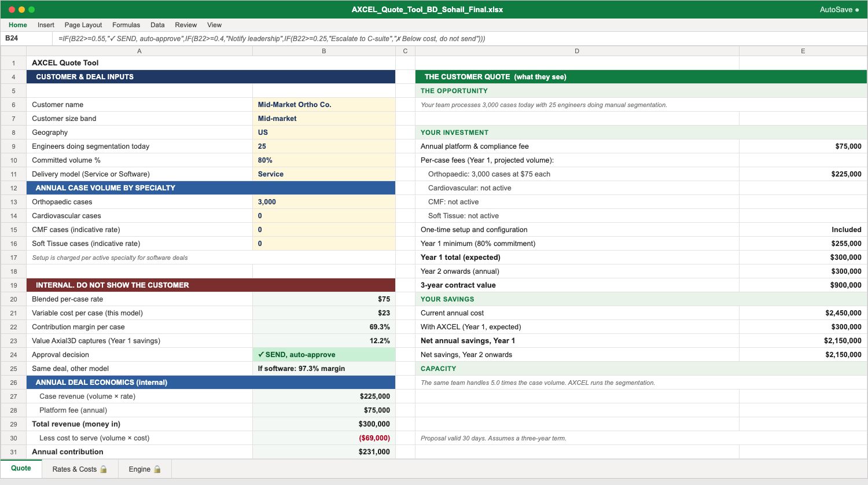Open the Formulas tab
Image resolution: width=868 pixels, height=485 pixels.
coord(126,25)
